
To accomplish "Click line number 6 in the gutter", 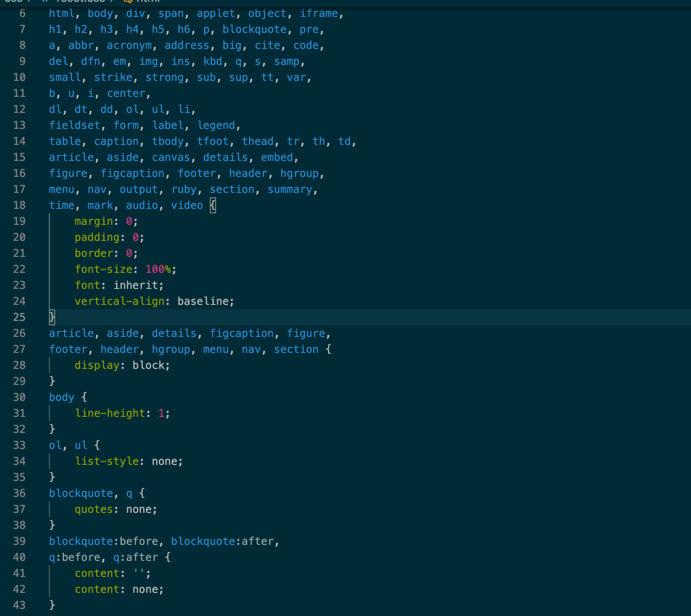I will pyautogui.click(x=22, y=13).
